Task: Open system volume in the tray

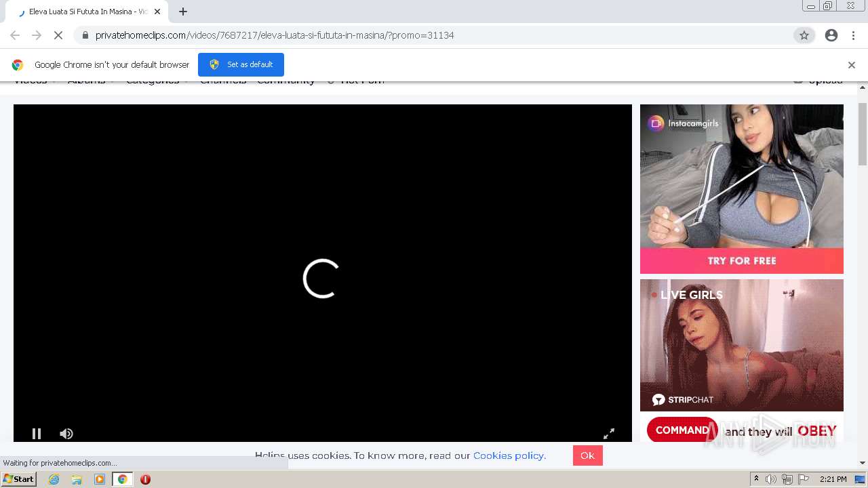Action: [x=771, y=479]
